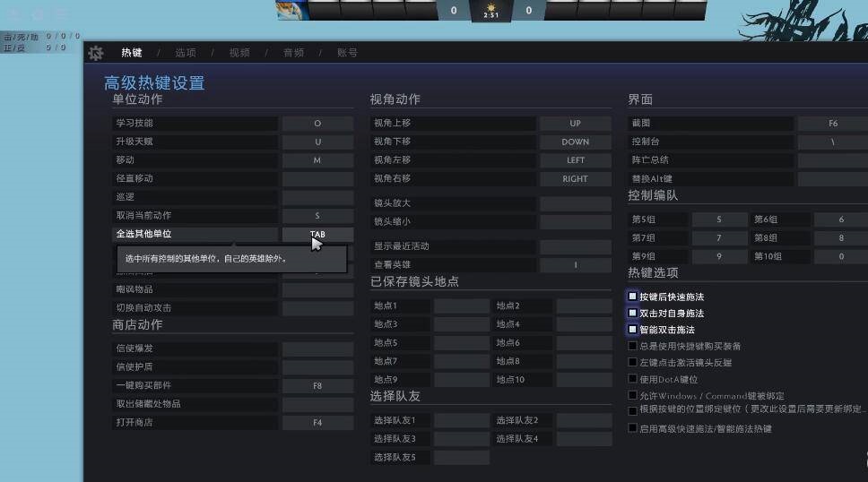The height and width of the screenshot is (482, 868).
Task: Open the 选项 tab
Action: pos(186,53)
